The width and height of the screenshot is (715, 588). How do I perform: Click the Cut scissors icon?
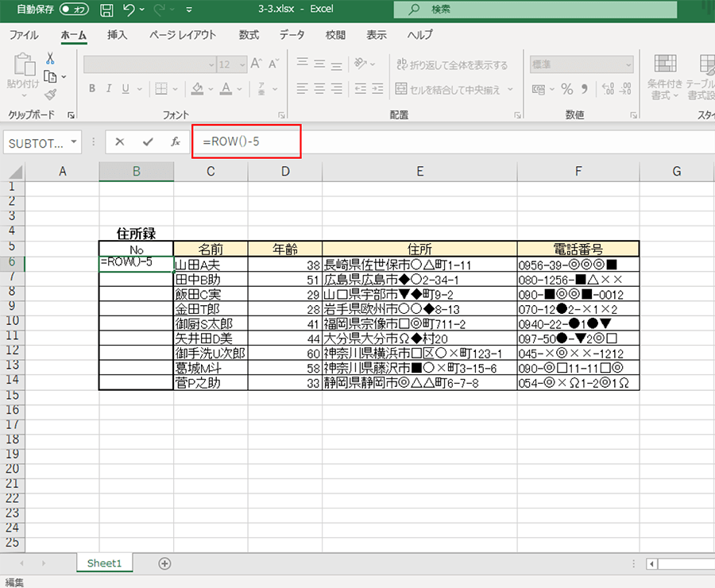pyautogui.click(x=50, y=58)
